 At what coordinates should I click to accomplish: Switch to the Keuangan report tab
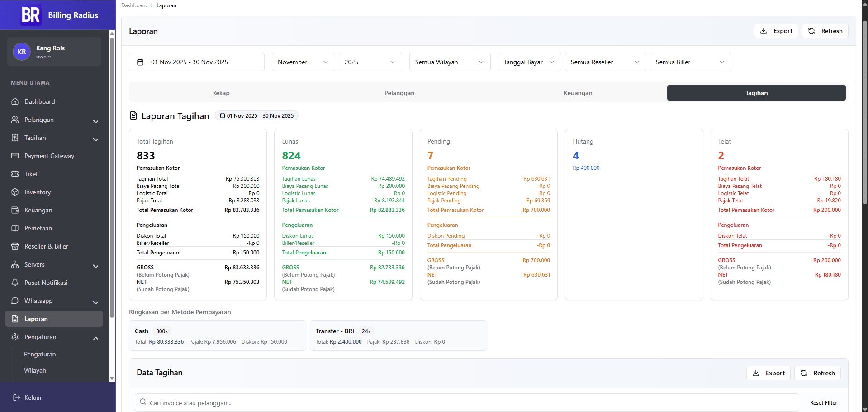(578, 93)
